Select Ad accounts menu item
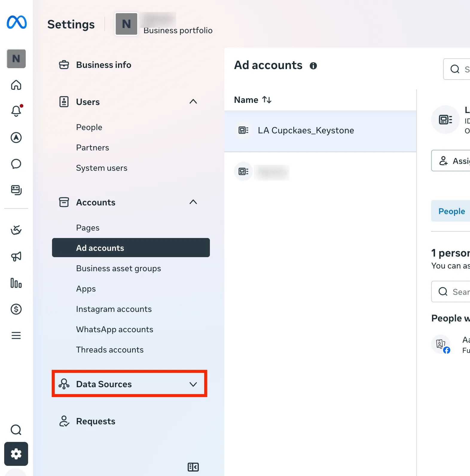 [x=131, y=248]
